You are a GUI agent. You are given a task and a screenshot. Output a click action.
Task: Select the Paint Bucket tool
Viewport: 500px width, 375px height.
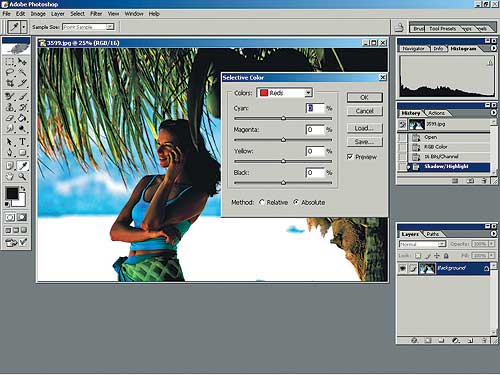pyautogui.click(x=22, y=118)
